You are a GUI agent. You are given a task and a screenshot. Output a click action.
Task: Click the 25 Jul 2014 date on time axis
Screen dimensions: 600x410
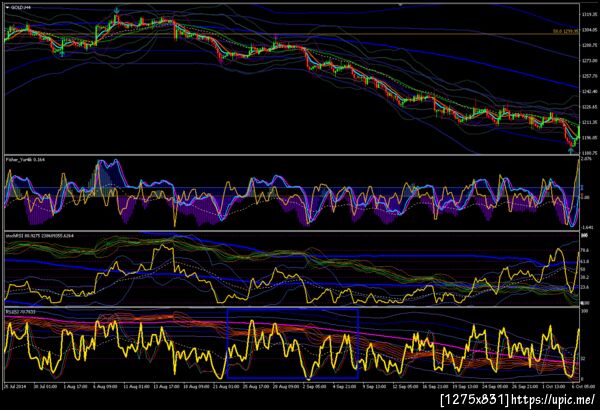pyautogui.click(x=16, y=387)
